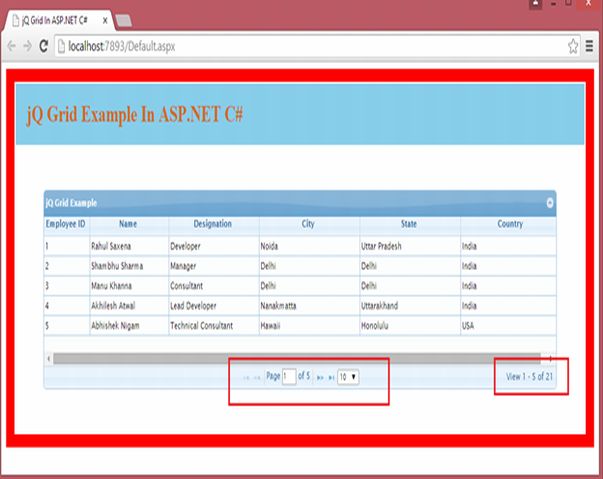Click the Nanakmatta city cell
The width and height of the screenshot is (603, 479).
tap(309, 306)
